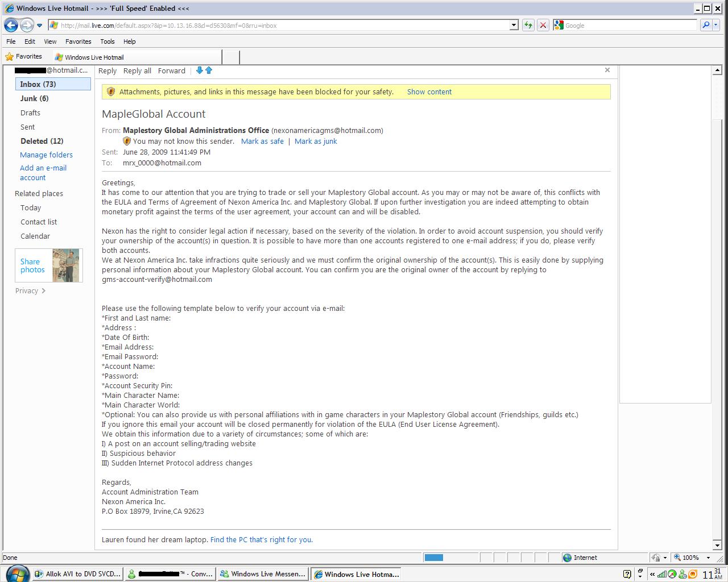Close the message with the X

[607, 70]
